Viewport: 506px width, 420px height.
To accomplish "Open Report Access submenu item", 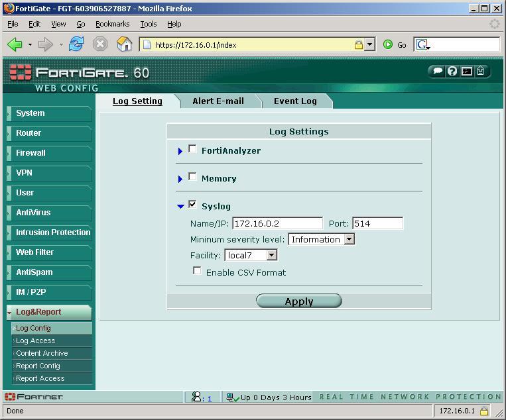I will tap(52, 378).
